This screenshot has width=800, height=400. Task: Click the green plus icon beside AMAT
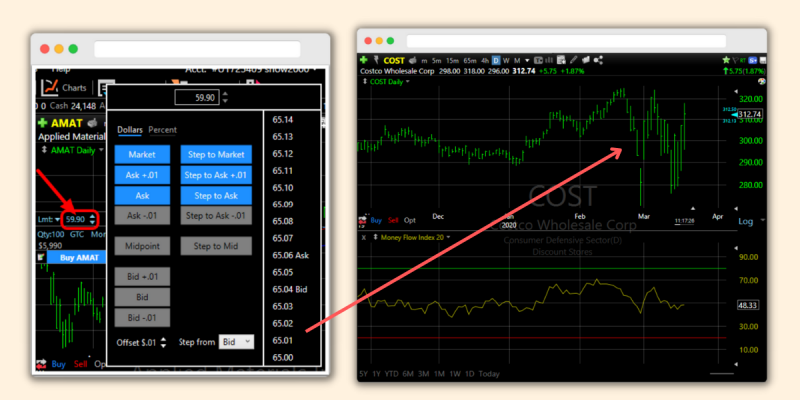click(43, 123)
